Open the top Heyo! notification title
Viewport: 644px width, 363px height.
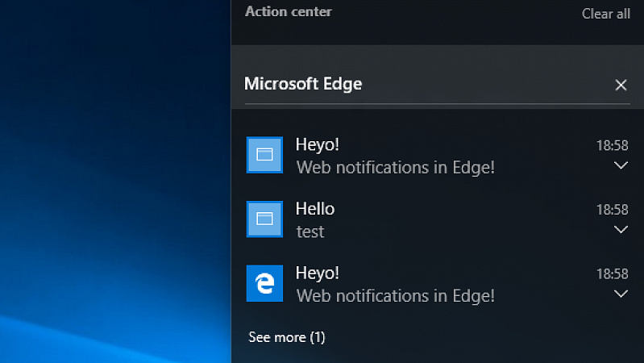point(318,144)
